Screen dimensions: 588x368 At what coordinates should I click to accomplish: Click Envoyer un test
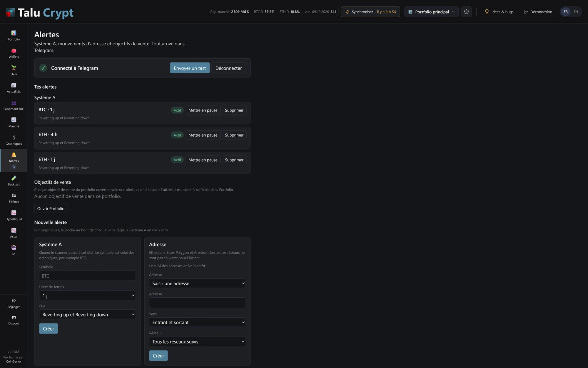tap(190, 68)
